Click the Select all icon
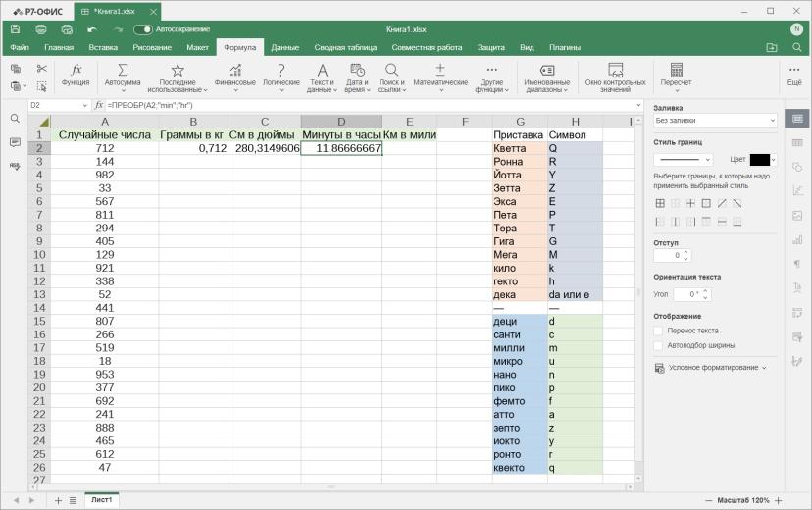Screen dimensions: 812x510 pos(42,86)
